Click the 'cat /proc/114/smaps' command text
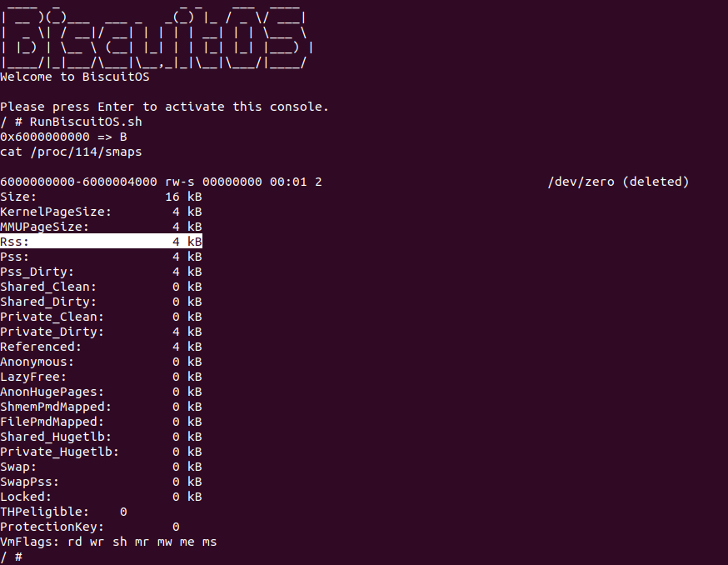Viewport: 728px width, 565px height. (71, 152)
